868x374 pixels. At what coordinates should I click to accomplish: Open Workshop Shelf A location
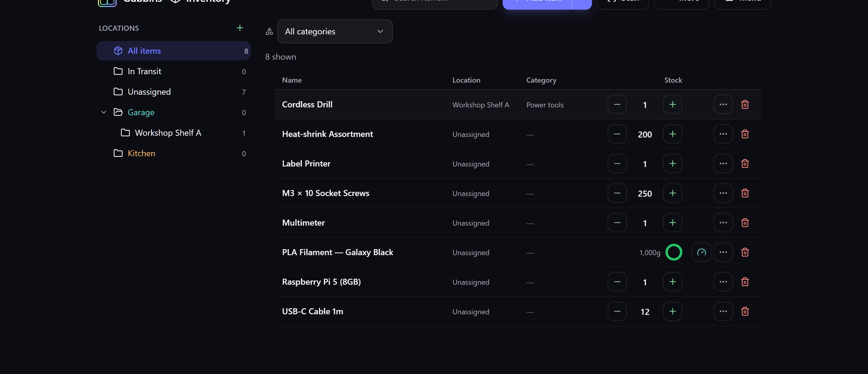coord(173,133)
